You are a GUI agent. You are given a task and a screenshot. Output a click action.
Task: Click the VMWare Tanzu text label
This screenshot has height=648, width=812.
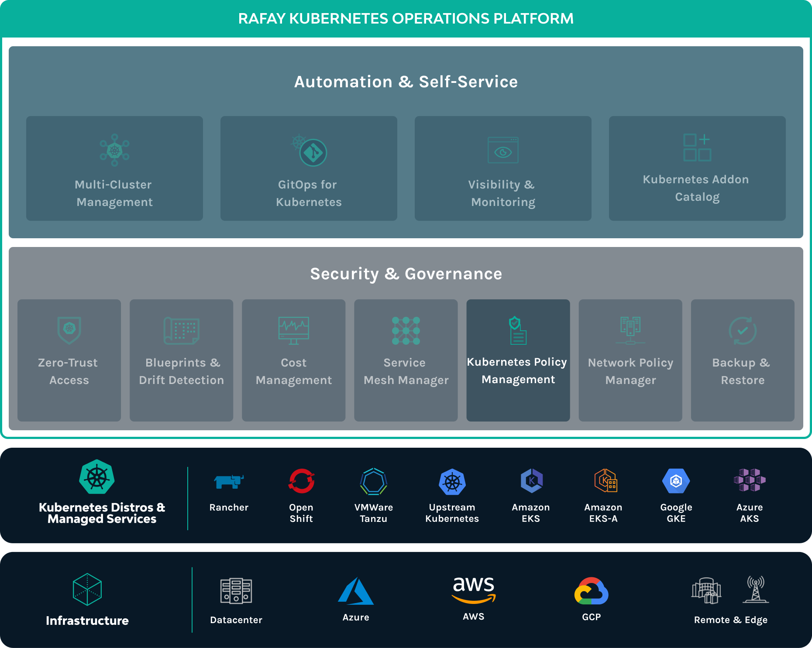click(x=374, y=513)
